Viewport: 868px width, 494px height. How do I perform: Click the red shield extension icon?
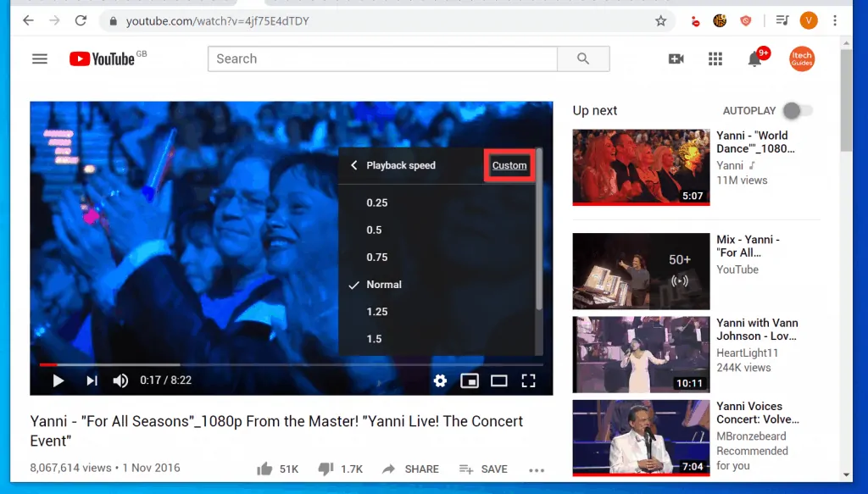tap(746, 21)
